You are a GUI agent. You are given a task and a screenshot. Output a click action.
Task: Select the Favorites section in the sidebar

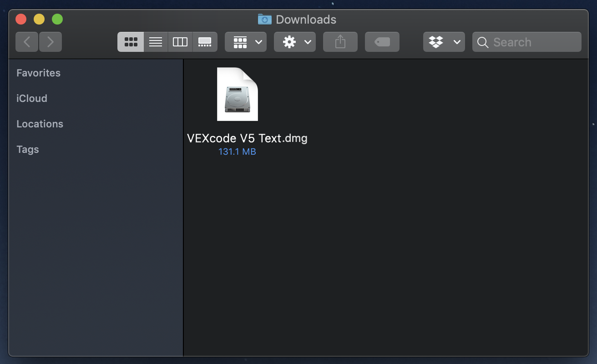point(38,73)
